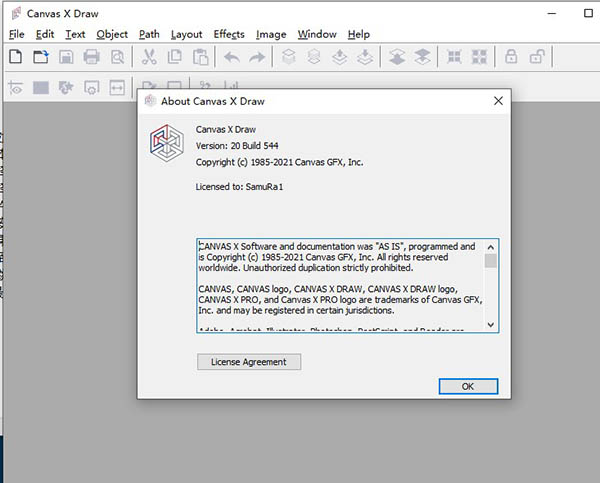Click the horizontal fit width icon
Image resolution: width=600 pixels, height=483 pixels.
click(x=117, y=88)
